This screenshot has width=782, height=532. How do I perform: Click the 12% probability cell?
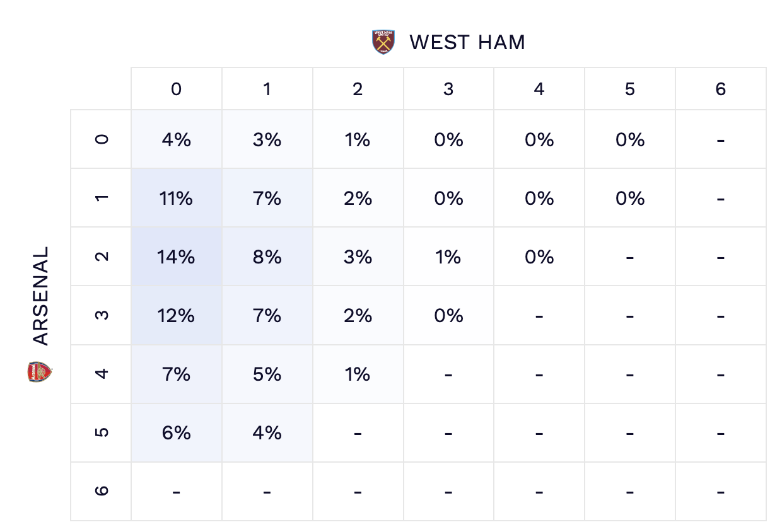click(176, 315)
